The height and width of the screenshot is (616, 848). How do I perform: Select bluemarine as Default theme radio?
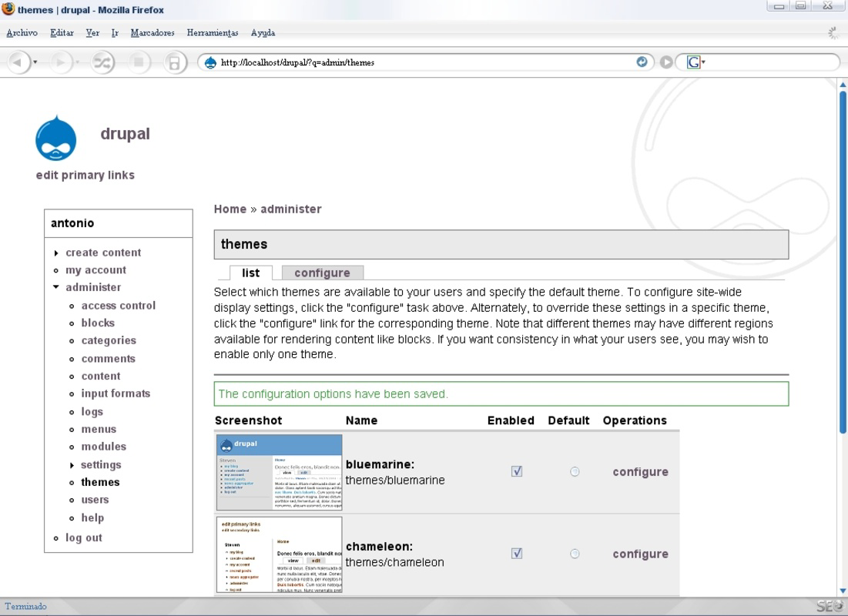(x=575, y=471)
